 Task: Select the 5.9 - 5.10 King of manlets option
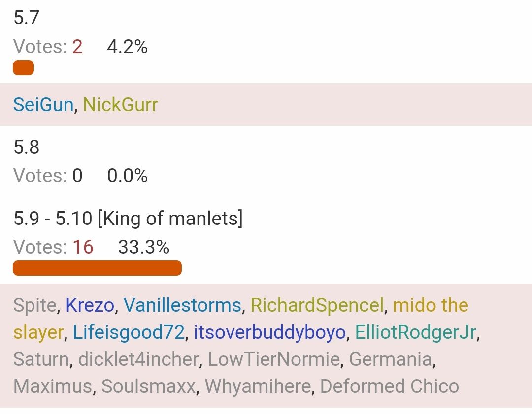[128, 218]
